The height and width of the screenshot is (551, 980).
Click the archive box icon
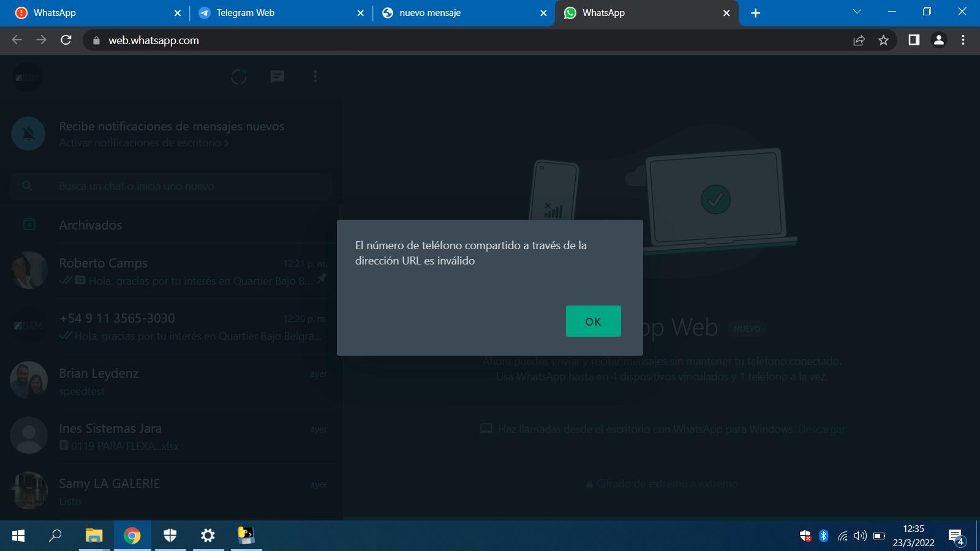click(x=29, y=225)
